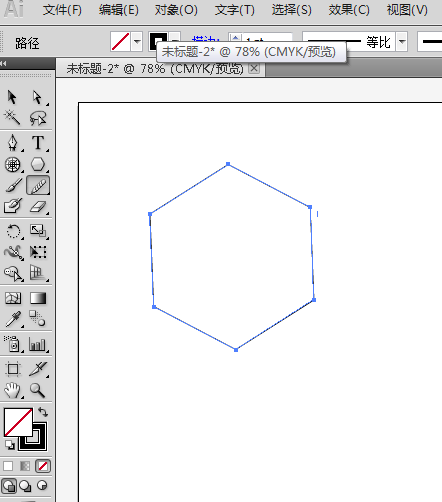Select the Polygon shape tool
Viewport: 442px width, 502px height.
(38, 164)
